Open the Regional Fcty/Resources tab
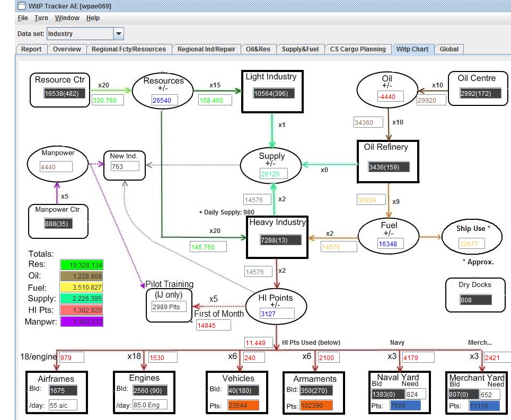 [129, 49]
